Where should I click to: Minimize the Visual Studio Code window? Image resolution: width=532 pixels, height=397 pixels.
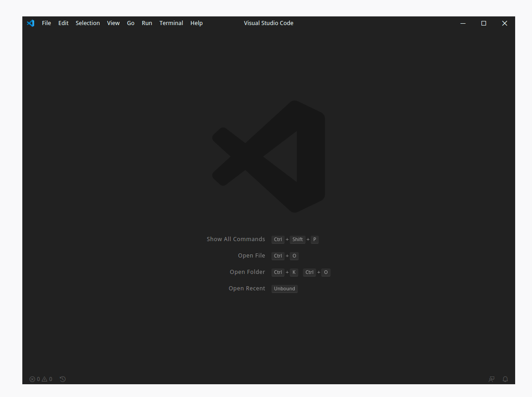tap(463, 23)
